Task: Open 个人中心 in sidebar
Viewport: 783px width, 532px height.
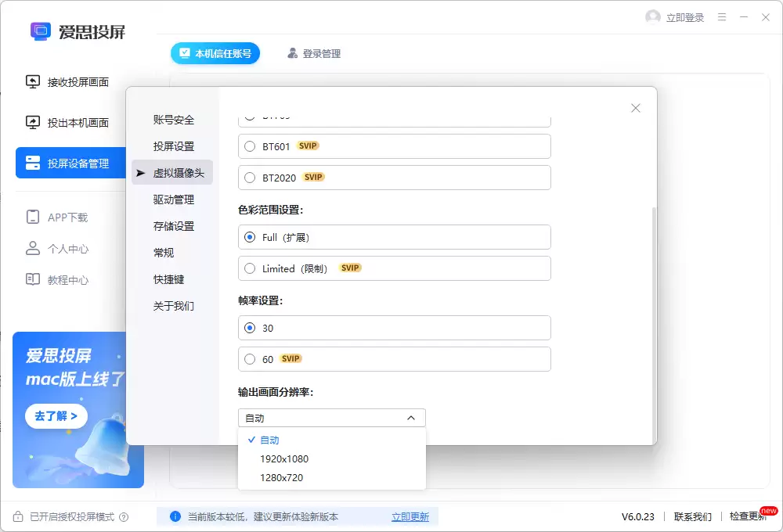Action: click(x=57, y=249)
